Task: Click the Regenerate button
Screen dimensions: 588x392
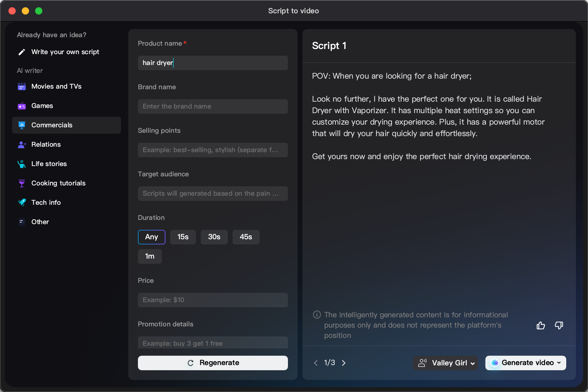Action: [x=213, y=362]
